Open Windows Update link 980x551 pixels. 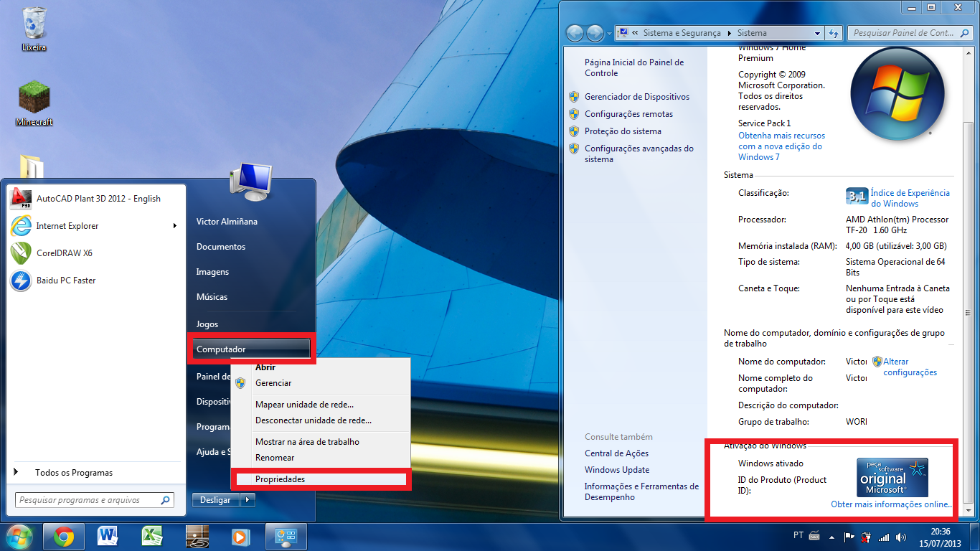[617, 470]
